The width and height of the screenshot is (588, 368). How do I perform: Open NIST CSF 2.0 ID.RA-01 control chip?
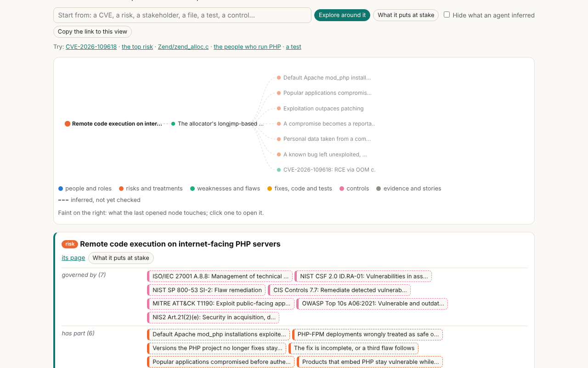pyautogui.click(x=363, y=276)
